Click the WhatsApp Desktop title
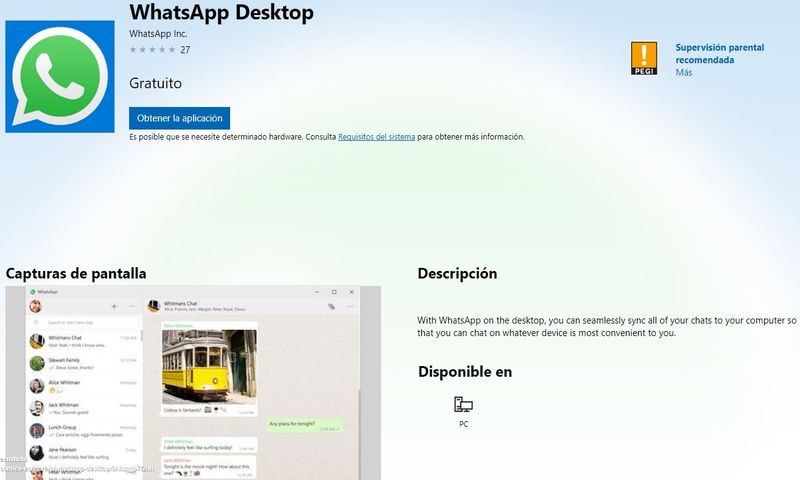This screenshot has width=800, height=480. (x=221, y=12)
